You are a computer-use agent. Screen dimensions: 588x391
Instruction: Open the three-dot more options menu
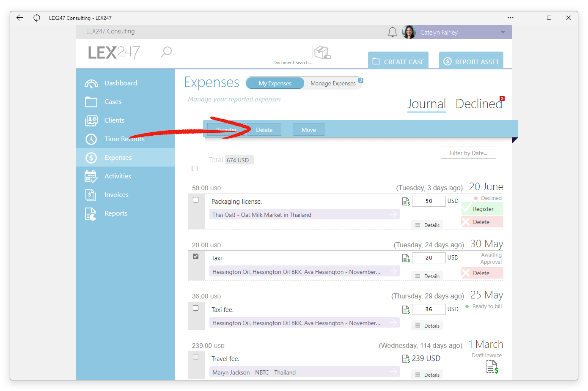tap(511, 18)
